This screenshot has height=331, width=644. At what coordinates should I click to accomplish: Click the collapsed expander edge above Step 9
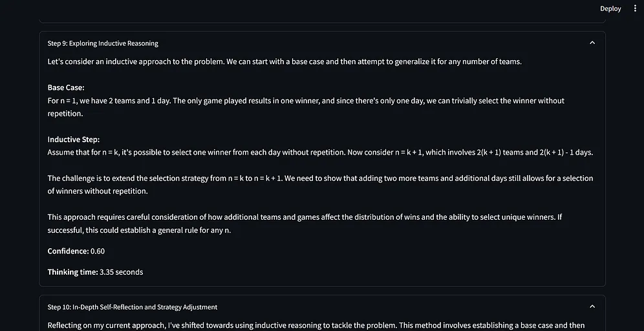pyautogui.click(x=322, y=21)
